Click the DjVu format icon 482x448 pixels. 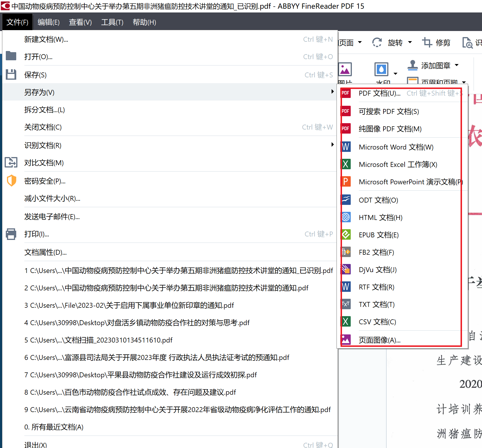345,269
